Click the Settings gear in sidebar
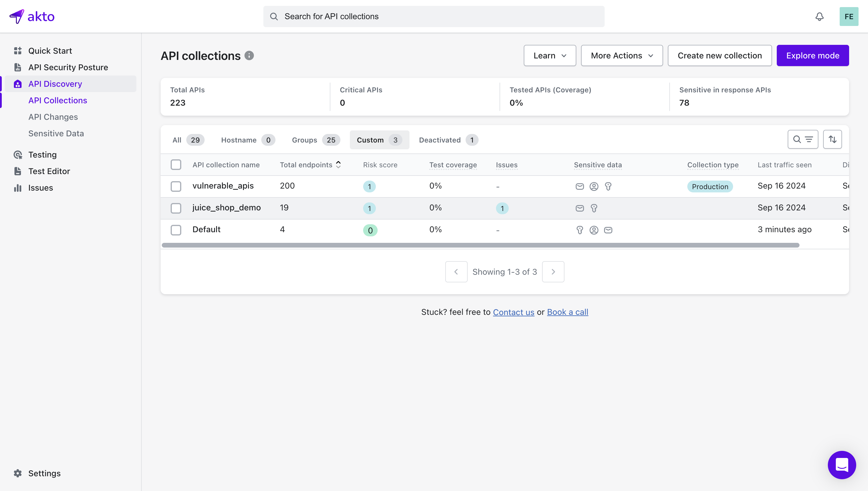 coord(18,473)
